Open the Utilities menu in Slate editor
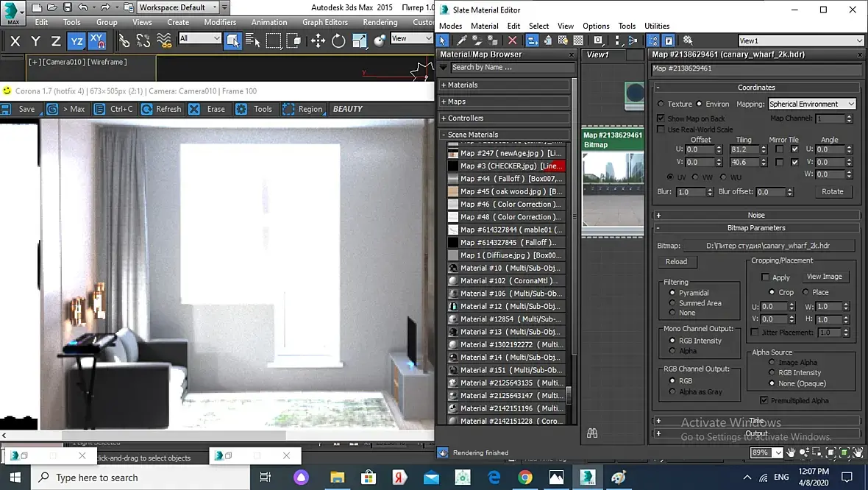868x490 pixels. (657, 26)
